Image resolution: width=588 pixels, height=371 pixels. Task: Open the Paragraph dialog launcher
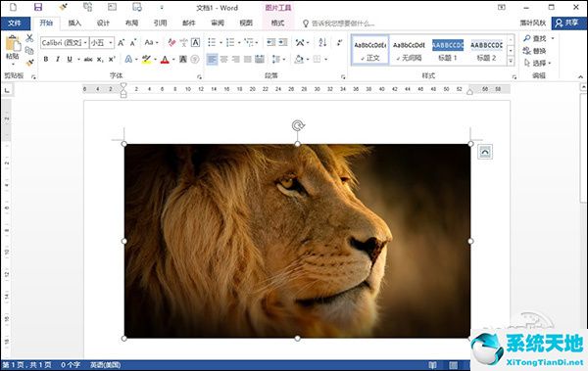[343, 76]
